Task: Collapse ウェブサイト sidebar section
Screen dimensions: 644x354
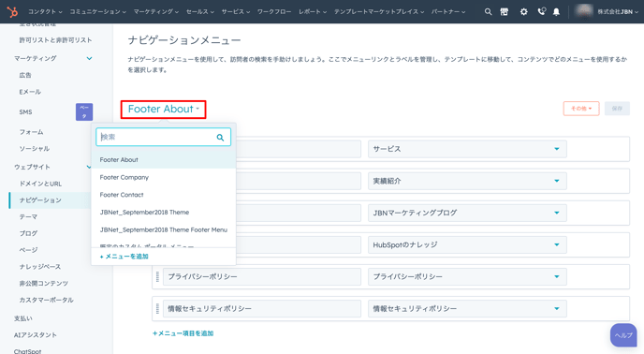Action: coord(88,167)
